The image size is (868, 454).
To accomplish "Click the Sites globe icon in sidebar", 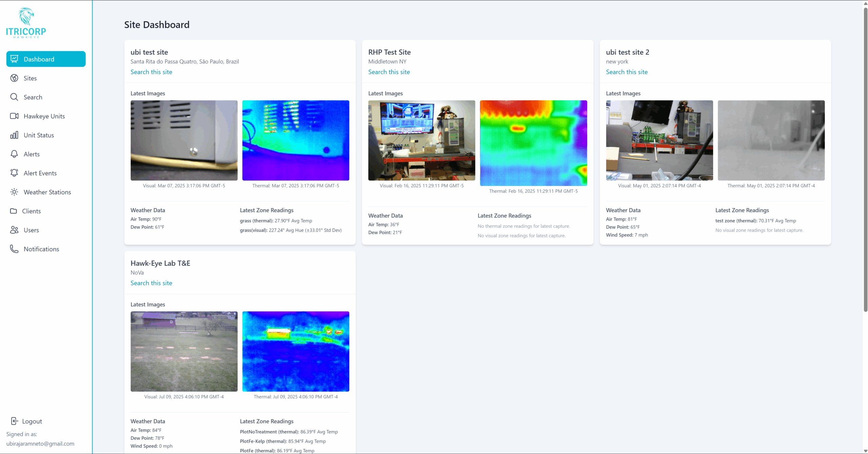I will (x=14, y=78).
